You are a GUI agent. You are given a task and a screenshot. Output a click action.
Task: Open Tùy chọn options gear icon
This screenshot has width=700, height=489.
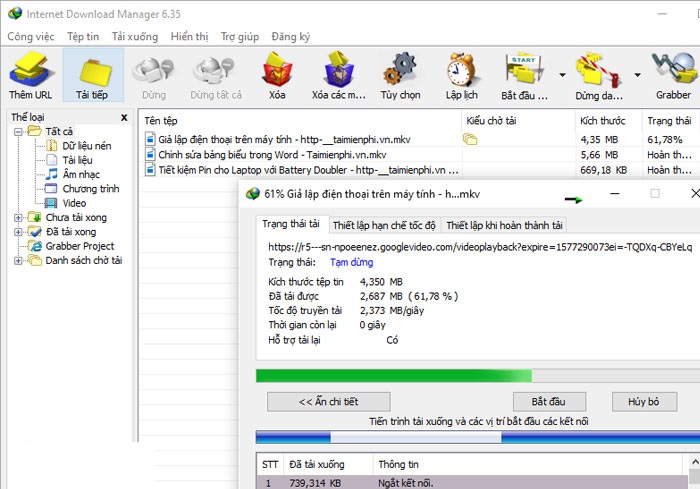pyautogui.click(x=400, y=75)
